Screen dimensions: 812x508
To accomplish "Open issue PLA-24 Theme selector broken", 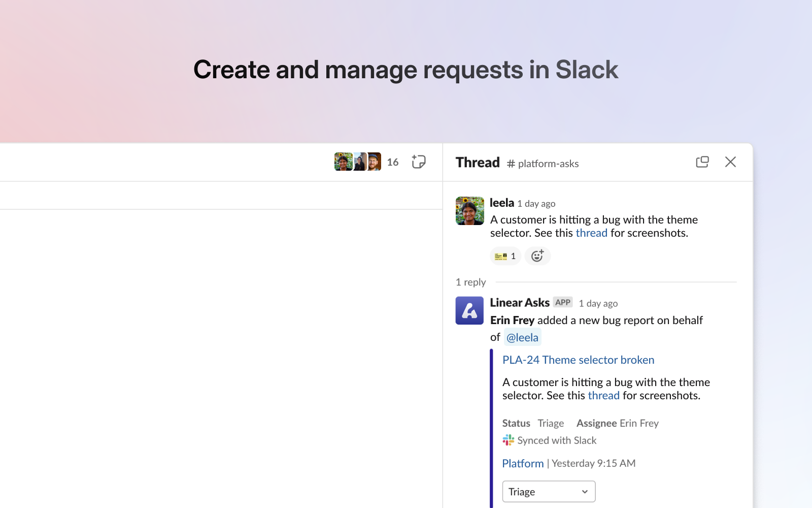I will [579, 360].
